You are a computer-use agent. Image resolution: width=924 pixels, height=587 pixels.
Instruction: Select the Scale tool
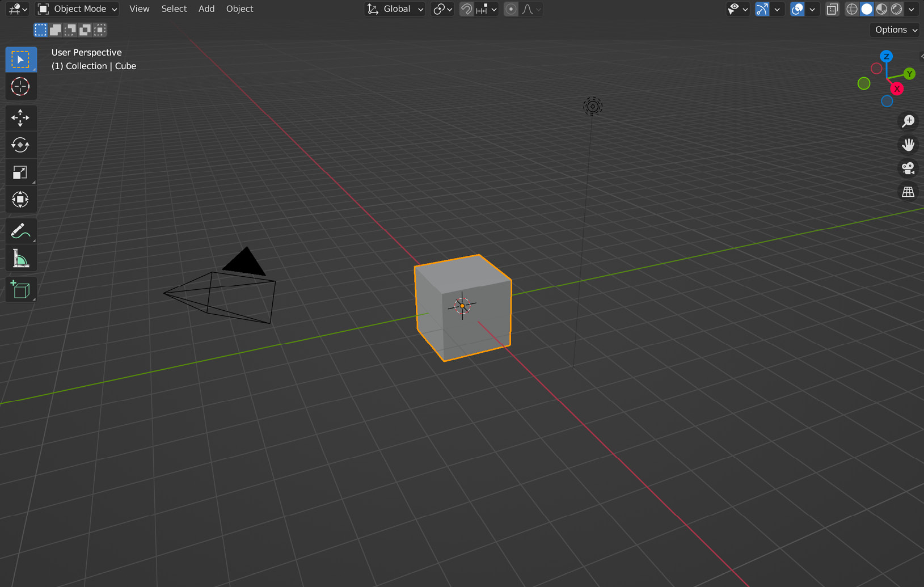(x=21, y=172)
